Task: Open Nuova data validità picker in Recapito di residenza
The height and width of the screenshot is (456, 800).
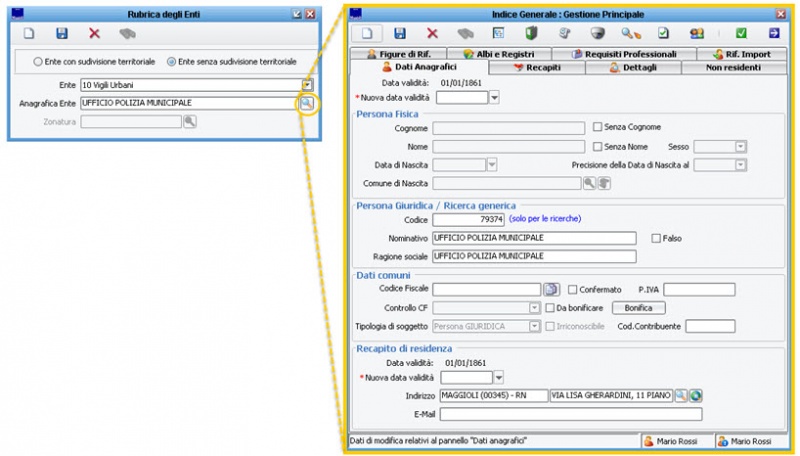Action: coord(499,377)
